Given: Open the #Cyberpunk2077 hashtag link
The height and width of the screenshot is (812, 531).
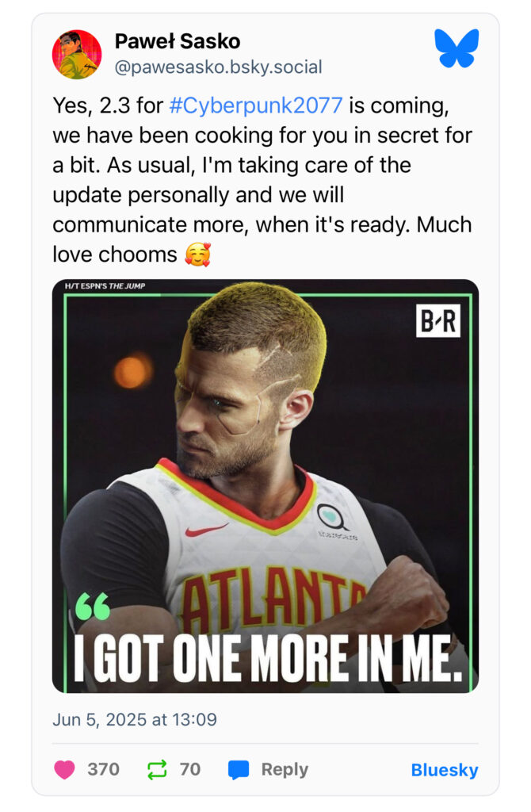Looking at the screenshot, I should (256, 105).
